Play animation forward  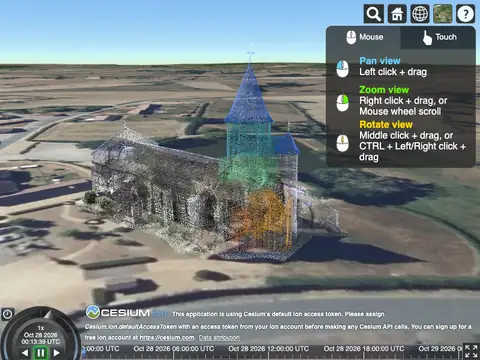[56, 353]
